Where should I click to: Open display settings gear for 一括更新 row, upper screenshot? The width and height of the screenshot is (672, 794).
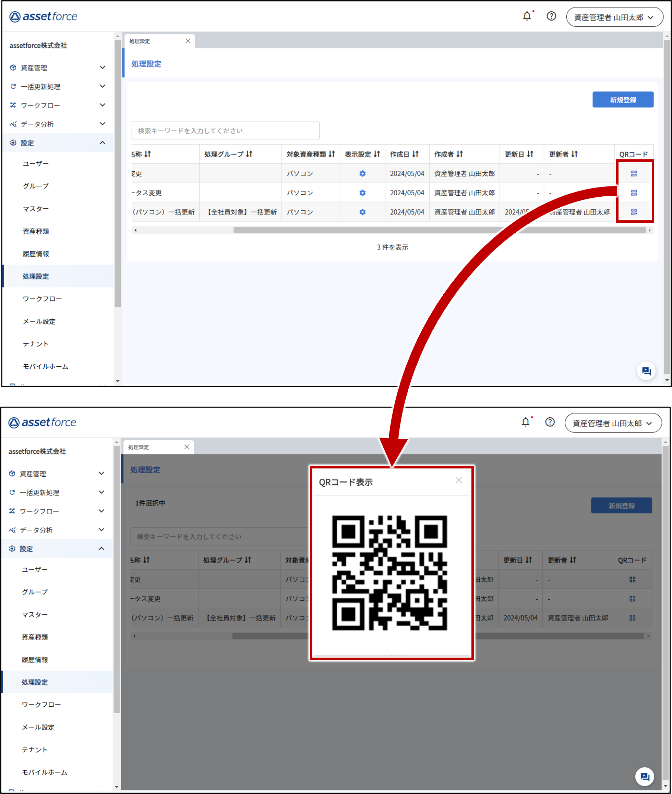(x=362, y=212)
